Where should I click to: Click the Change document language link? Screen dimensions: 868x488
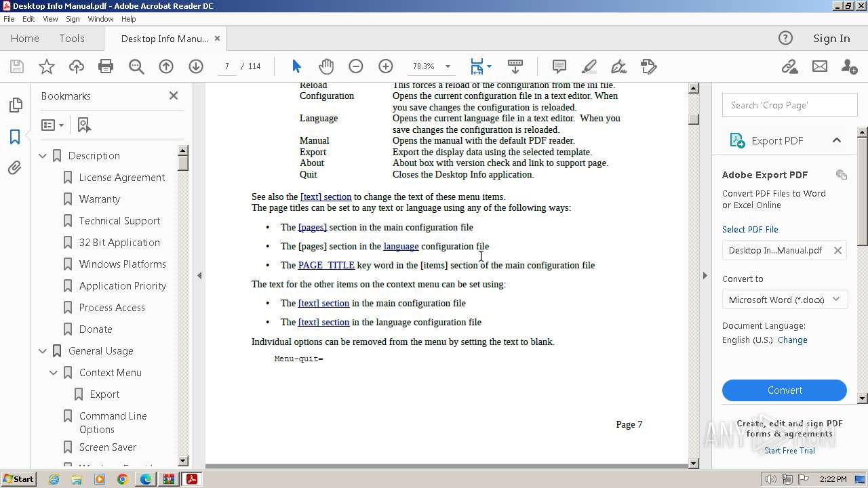[x=793, y=340]
